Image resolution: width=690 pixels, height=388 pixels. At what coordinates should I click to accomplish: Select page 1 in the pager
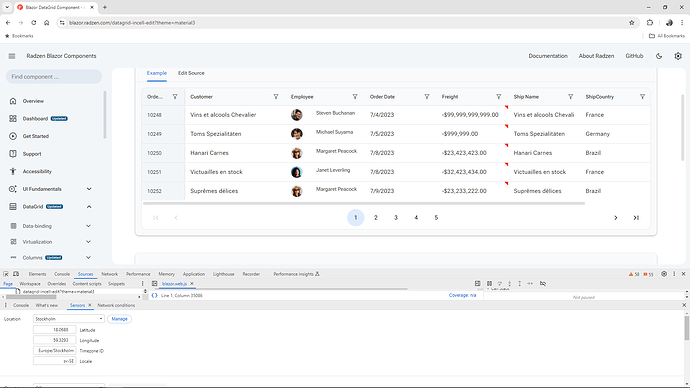[x=356, y=218]
